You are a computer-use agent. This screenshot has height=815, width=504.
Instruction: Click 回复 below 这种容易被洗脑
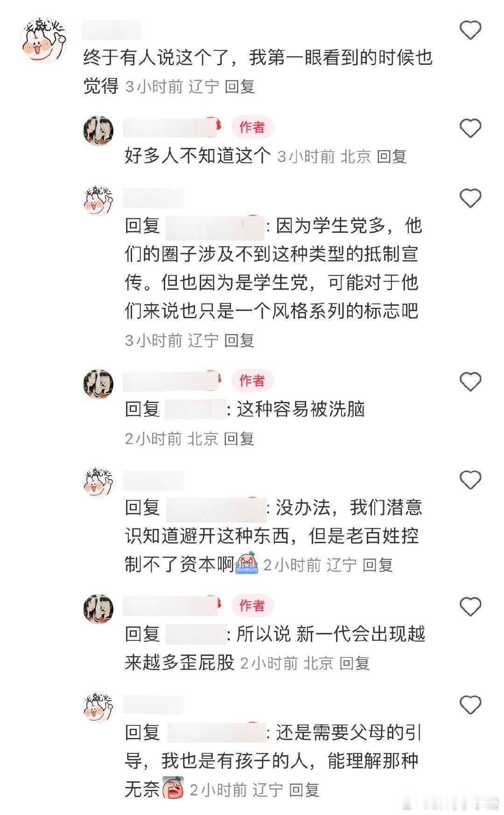[x=239, y=439]
